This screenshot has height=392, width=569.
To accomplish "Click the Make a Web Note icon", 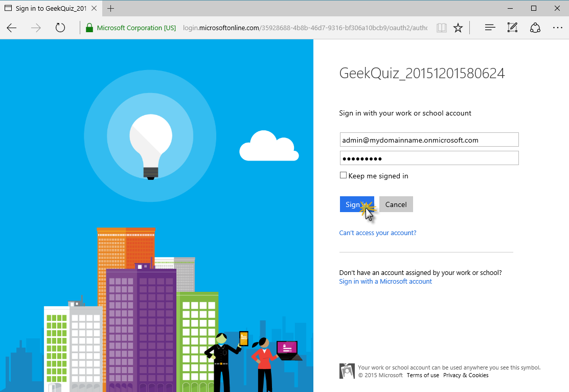I will pos(512,28).
